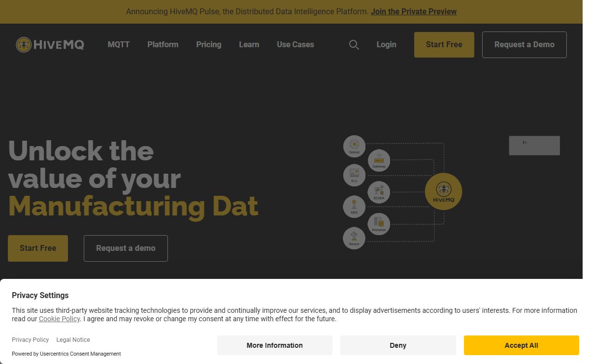Click the Device node icon
The height and width of the screenshot is (364, 591).
click(354, 238)
